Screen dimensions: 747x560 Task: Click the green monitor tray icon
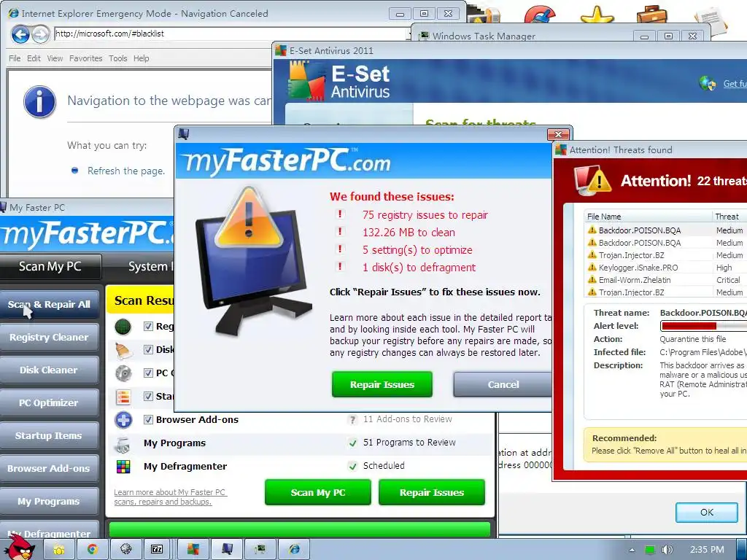pos(650,550)
